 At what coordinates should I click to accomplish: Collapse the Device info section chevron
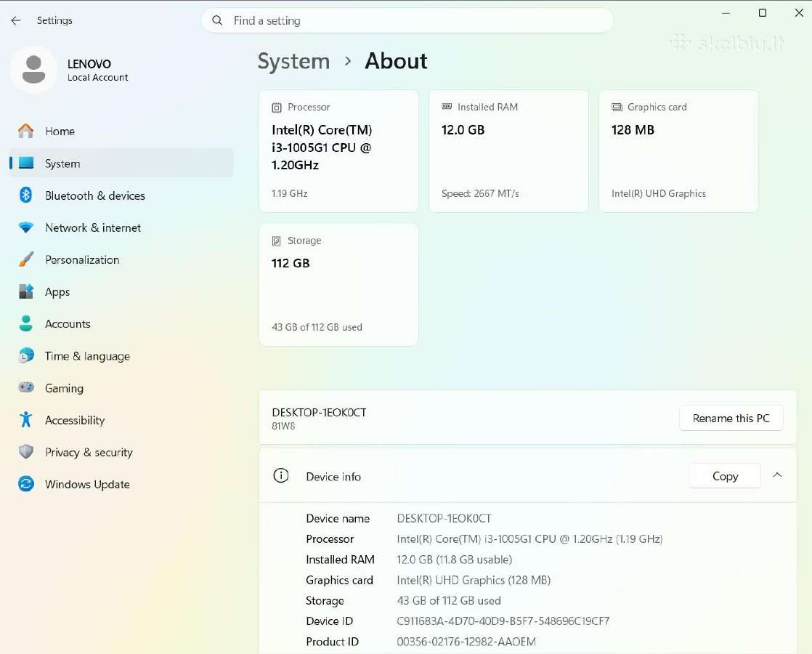pyautogui.click(x=777, y=475)
